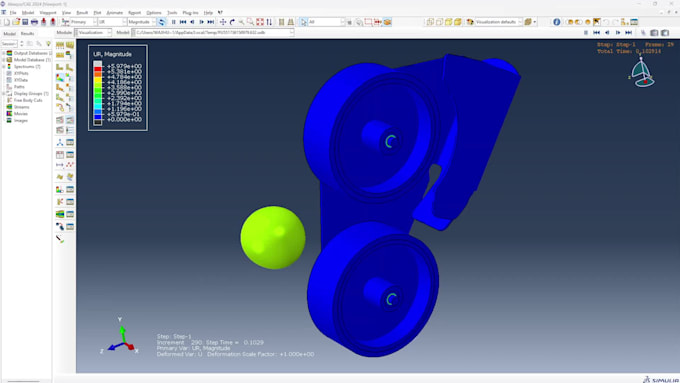Plot the undeformed shape
680x383 pixels.
[x=60, y=67]
